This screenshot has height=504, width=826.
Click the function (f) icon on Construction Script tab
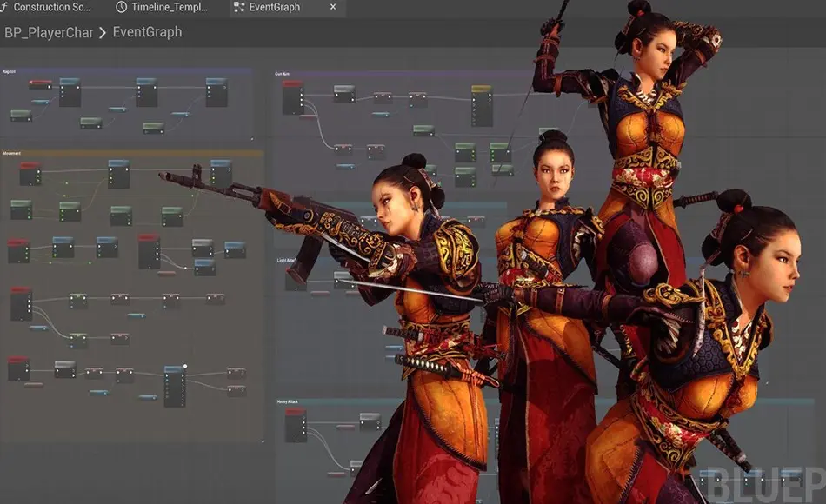tap(7, 7)
